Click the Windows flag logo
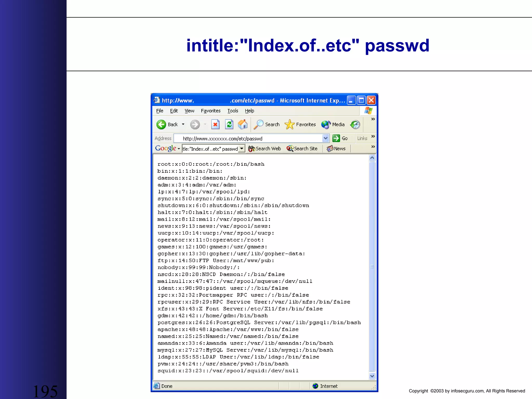 [x=368, y=111]
